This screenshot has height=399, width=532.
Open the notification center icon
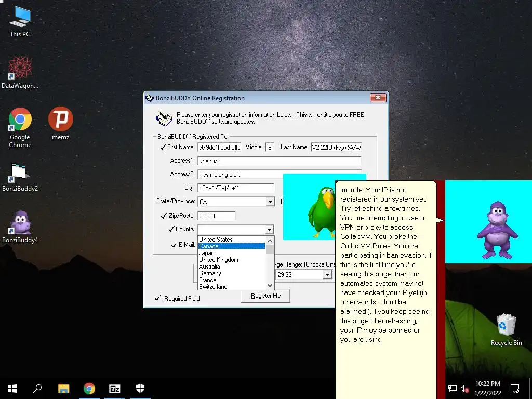coord(515,389)
